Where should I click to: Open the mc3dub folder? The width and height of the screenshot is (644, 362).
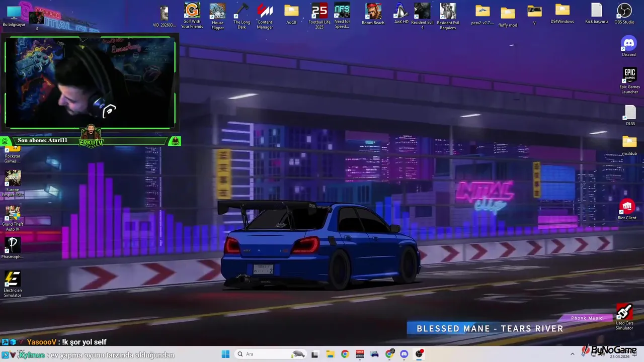[629, 146]
